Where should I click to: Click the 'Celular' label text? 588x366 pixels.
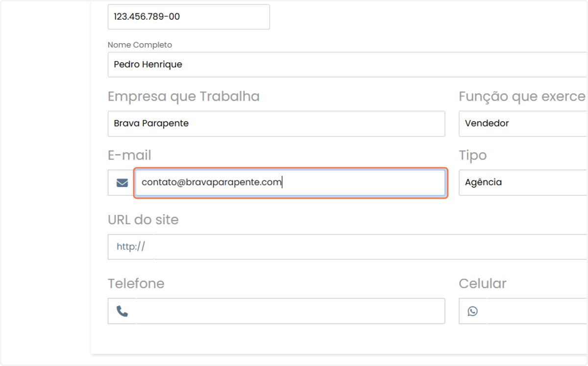click(483, 284)
